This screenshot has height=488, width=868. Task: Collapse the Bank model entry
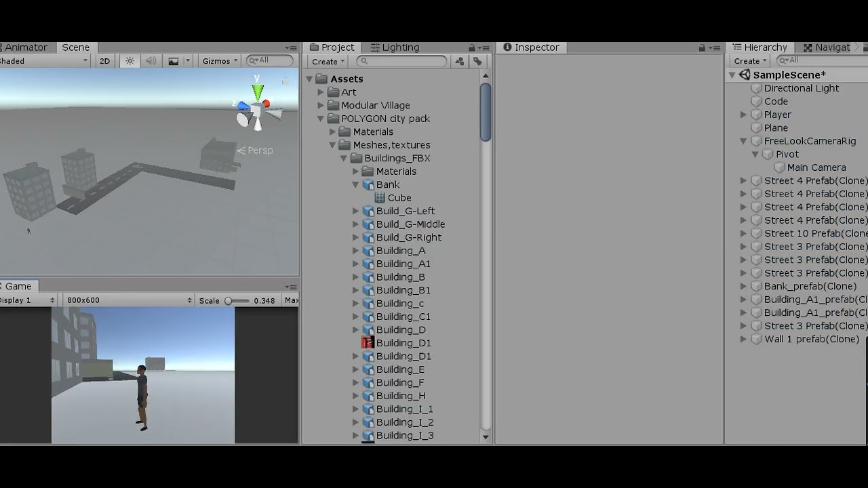[355, 185]
